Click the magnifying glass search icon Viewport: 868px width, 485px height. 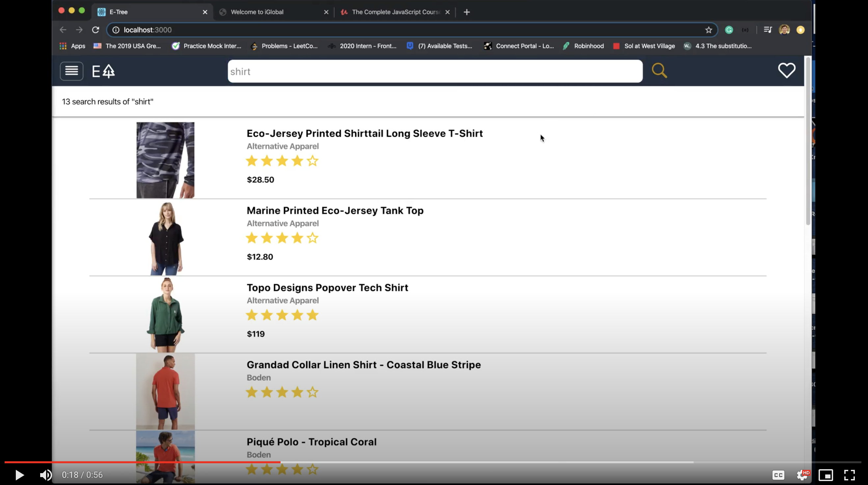659,71
